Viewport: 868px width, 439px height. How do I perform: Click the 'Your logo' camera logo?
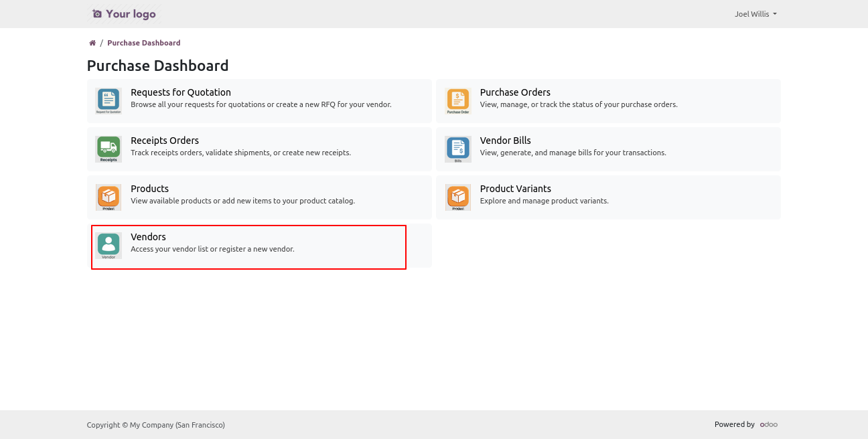124,14
